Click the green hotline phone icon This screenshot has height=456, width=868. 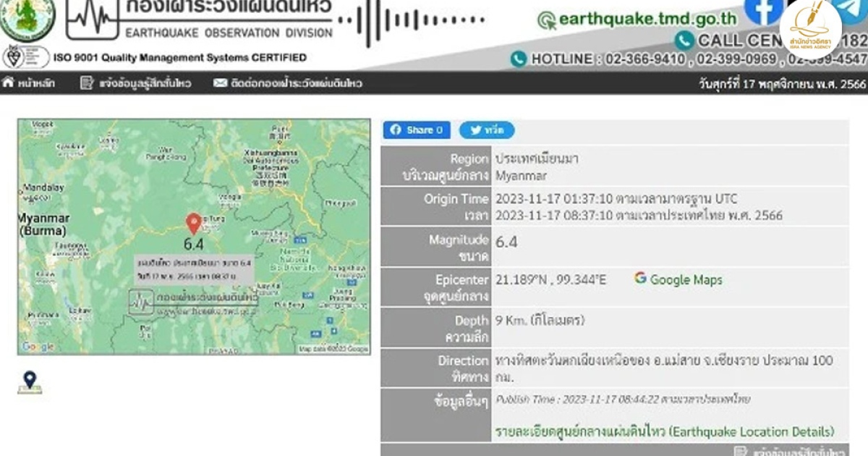518,59
